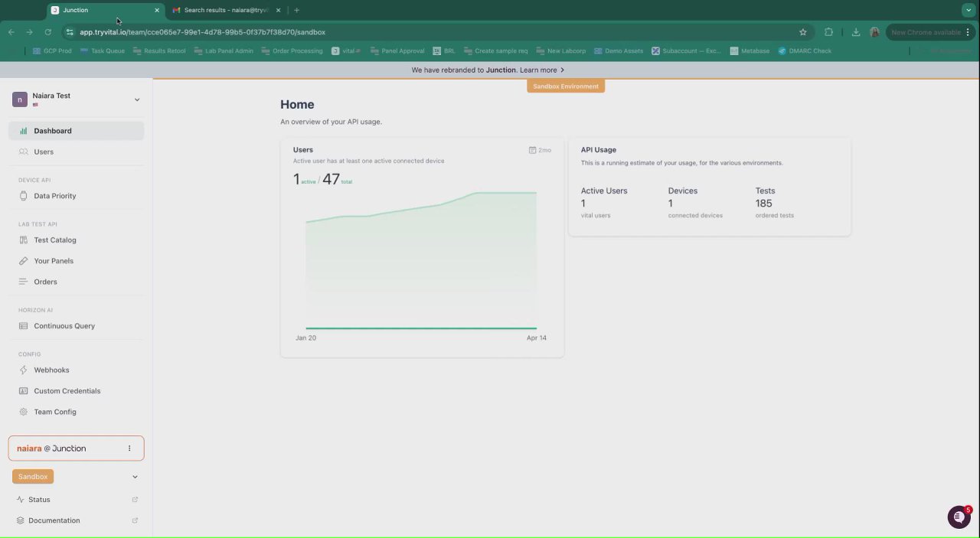Click the naiara @ Junction account card
The width and height of the screenshot is (980, 538).
click(76, 448)
